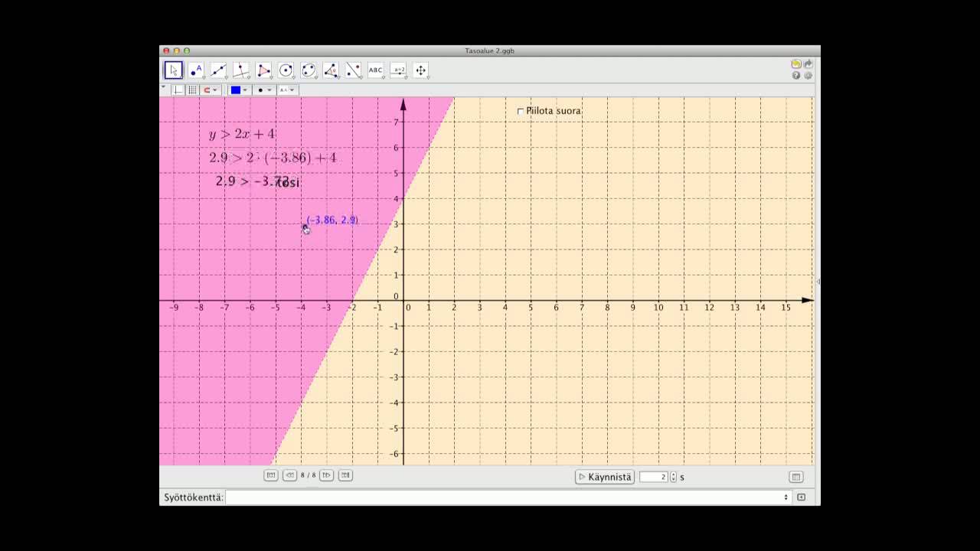Select the Move arrow tool

(174, 70)
